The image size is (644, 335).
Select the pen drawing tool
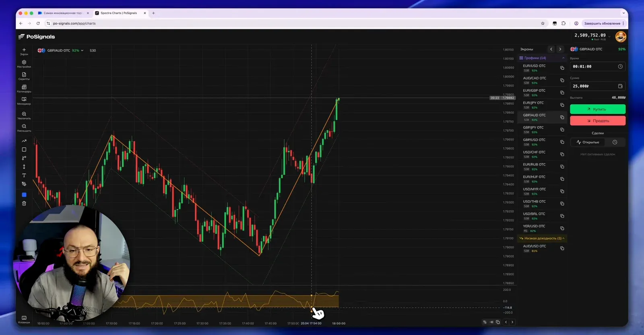24,184
